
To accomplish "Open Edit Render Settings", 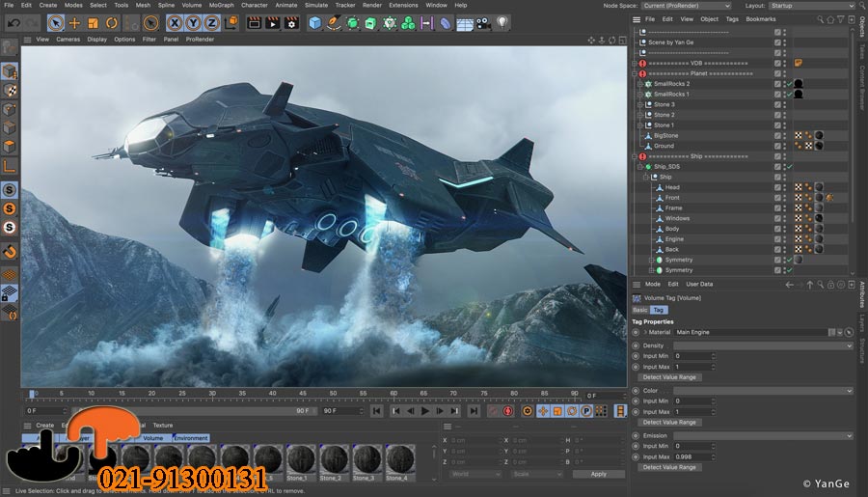I will [x=291, y=23].
